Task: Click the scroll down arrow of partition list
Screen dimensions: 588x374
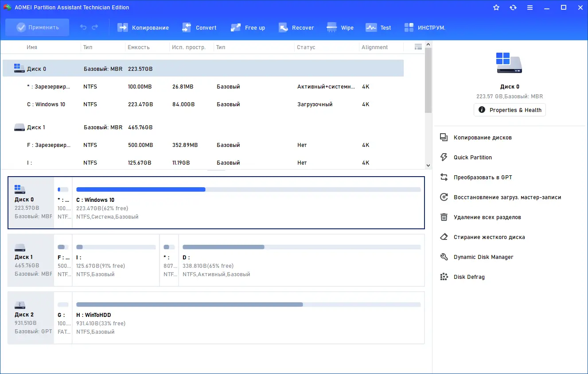Action: coord(428,166)
